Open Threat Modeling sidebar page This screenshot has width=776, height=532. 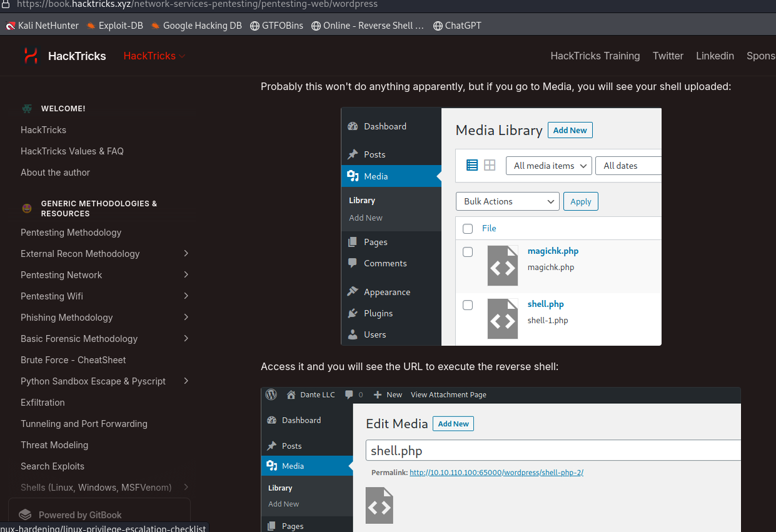pos(54,444)
